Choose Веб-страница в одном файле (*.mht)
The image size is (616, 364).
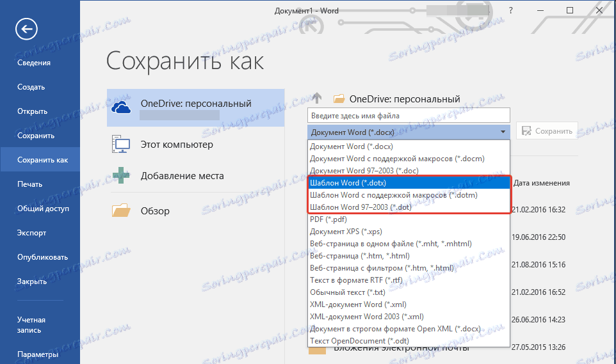coord(409,244)
